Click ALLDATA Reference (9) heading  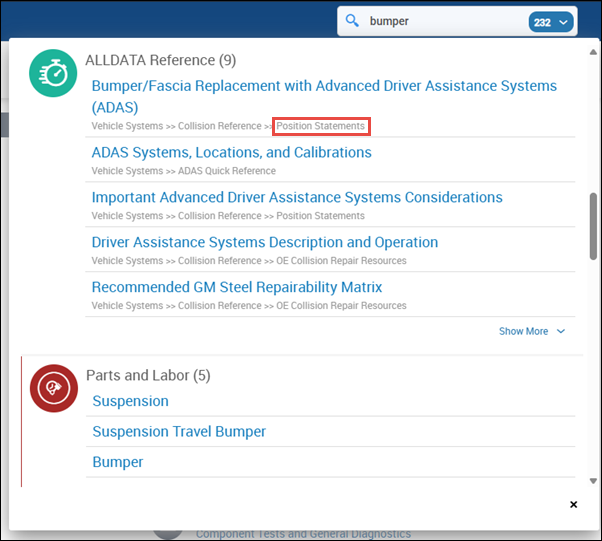tap(160, 60)
